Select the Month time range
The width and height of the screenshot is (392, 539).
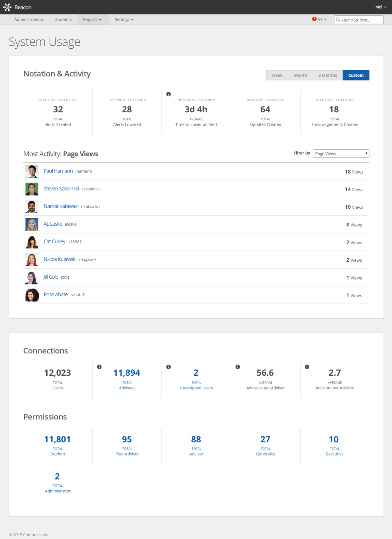(x=301, y=75)
